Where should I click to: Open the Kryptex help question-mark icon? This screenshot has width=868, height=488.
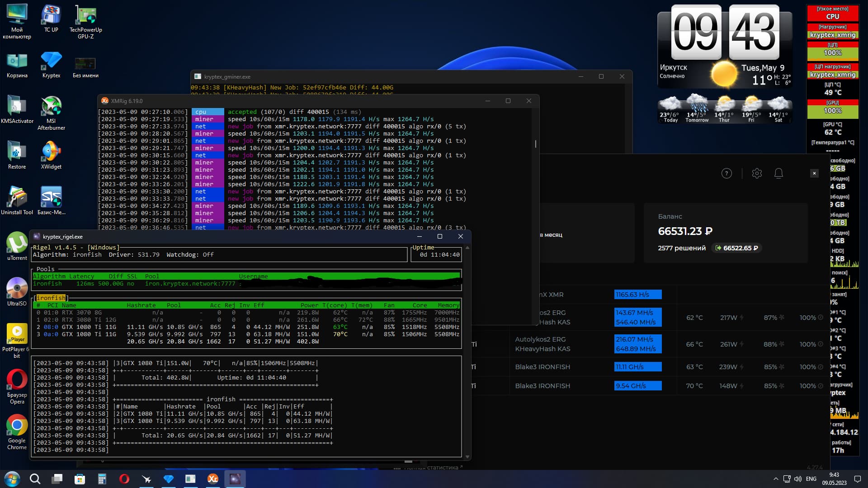pos(726,174)
